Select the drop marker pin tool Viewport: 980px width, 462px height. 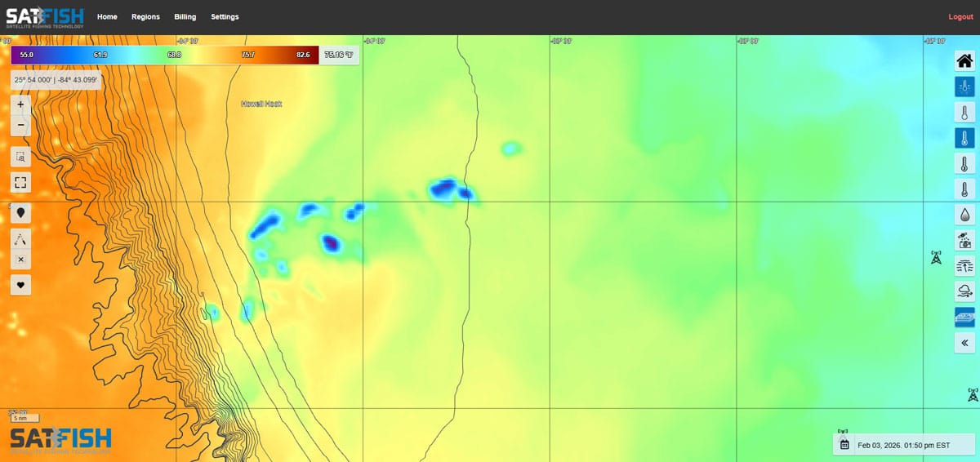coord(20,212)
